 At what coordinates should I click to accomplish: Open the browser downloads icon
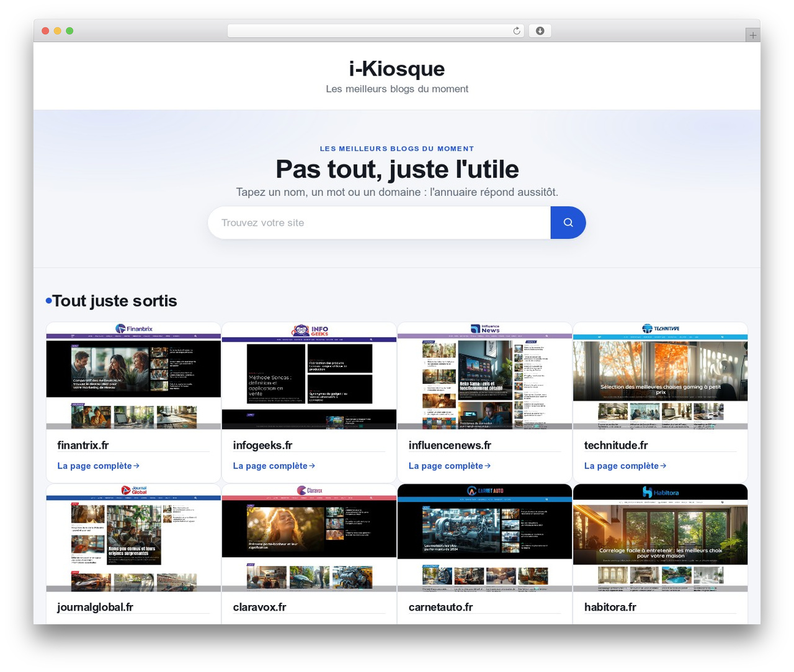[540, 31]
